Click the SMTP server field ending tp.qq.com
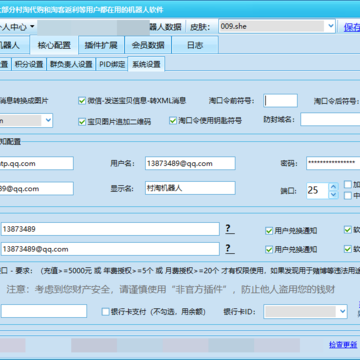The height and width of the screenshot is (360, 360). pos(37,163)
